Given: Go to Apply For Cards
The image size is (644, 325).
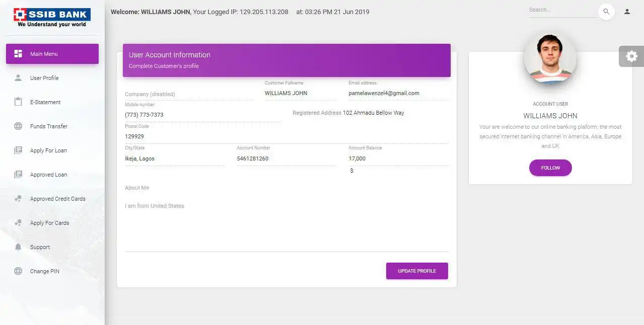Looking at the screenshot, I should click(49, 223).
